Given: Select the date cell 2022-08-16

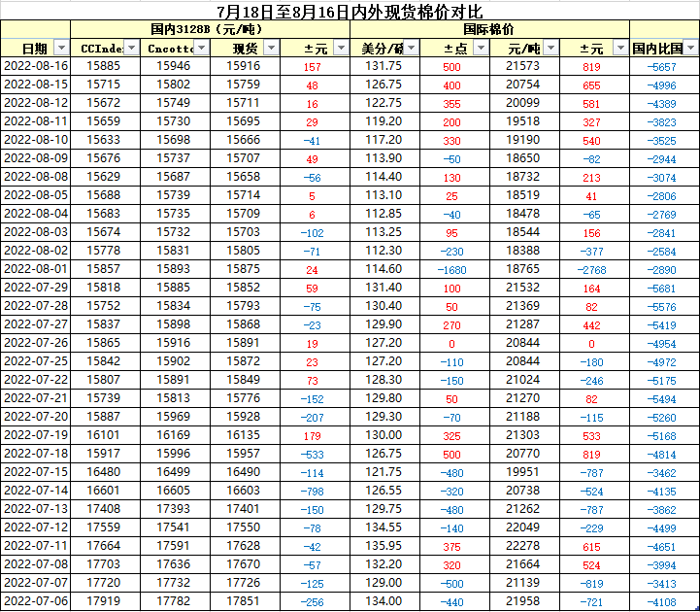Looking at the screenshot, I should [36, 66].
